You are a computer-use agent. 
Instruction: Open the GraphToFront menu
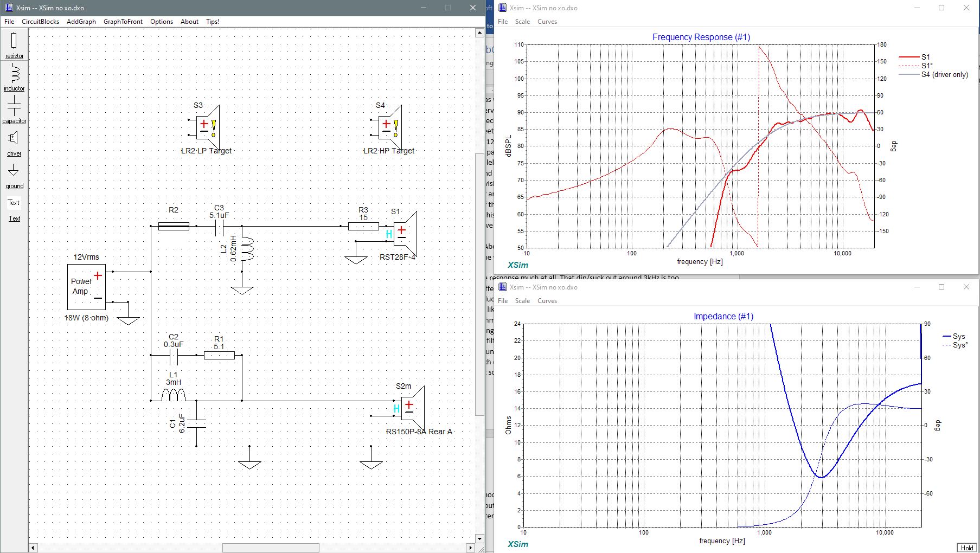[x=123, y=22]
